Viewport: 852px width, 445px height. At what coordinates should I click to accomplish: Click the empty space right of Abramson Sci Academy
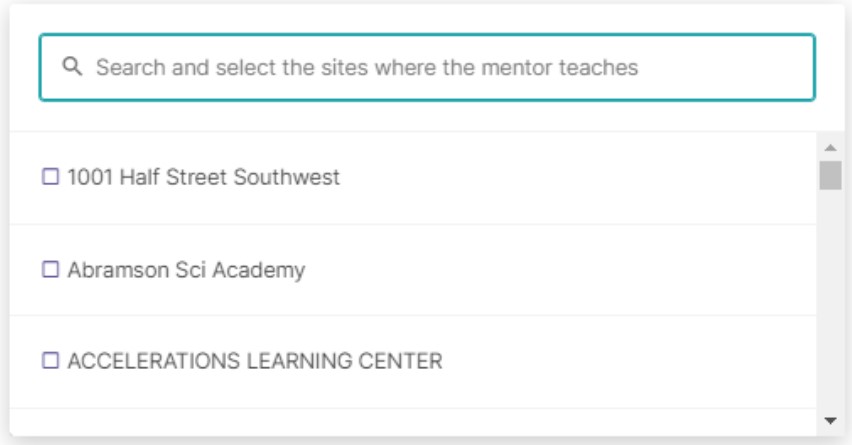click(560, 270)
